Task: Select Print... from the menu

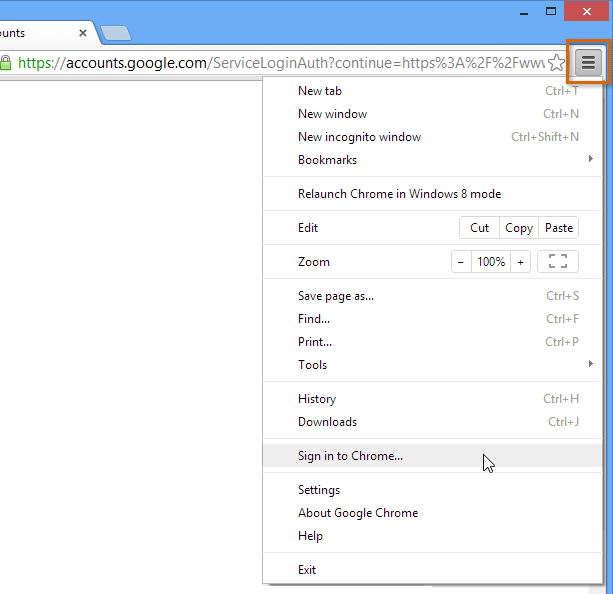Action: (x=432, y=342)
